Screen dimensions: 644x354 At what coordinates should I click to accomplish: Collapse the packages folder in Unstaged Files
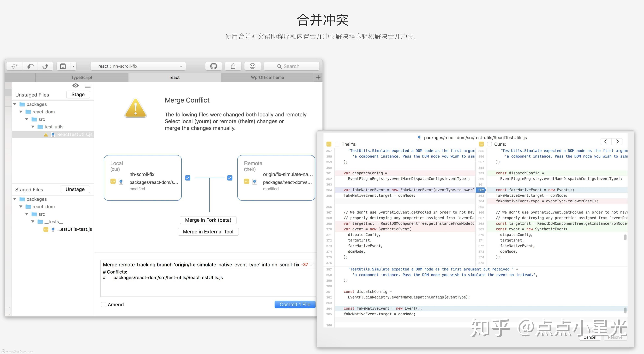pos(14,104)
